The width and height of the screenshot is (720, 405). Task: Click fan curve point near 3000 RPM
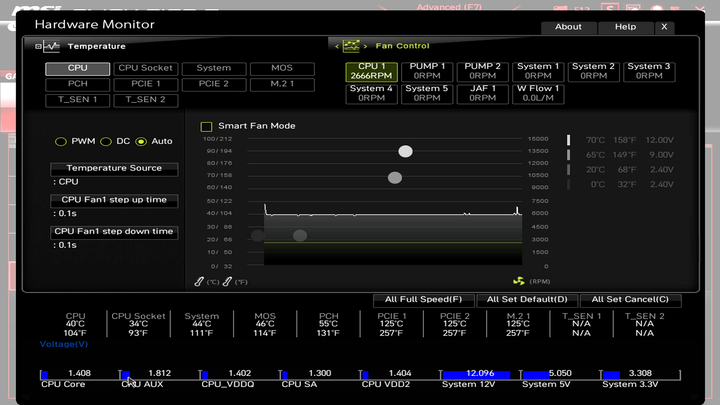click(x=300, y=236)
